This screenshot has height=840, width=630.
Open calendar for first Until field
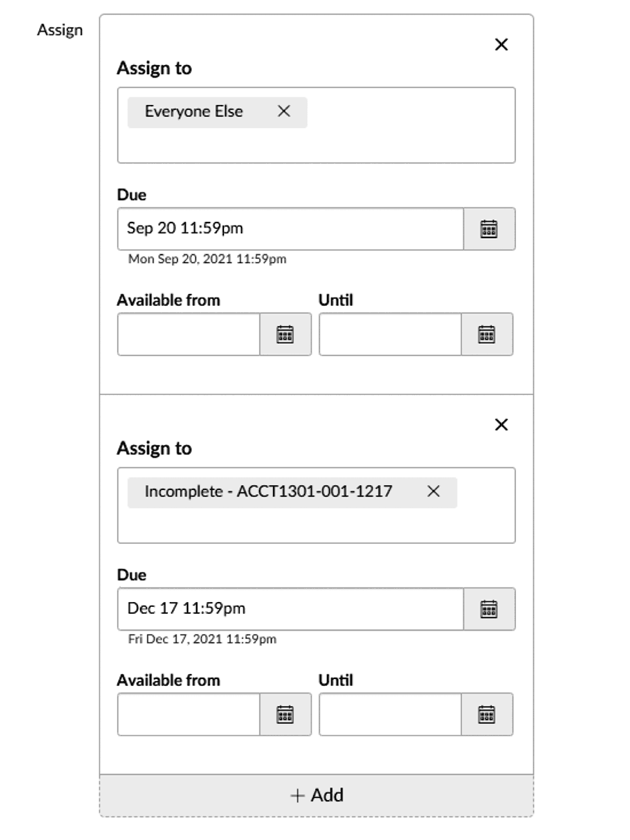point(486,335)
